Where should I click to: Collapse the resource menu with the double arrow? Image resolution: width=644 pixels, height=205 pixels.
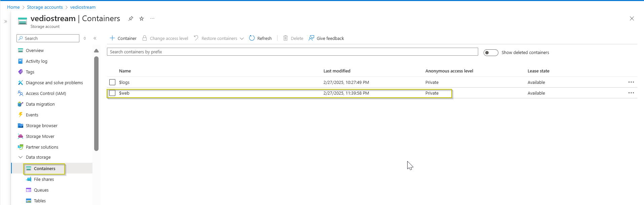click(x=95, y=38)
